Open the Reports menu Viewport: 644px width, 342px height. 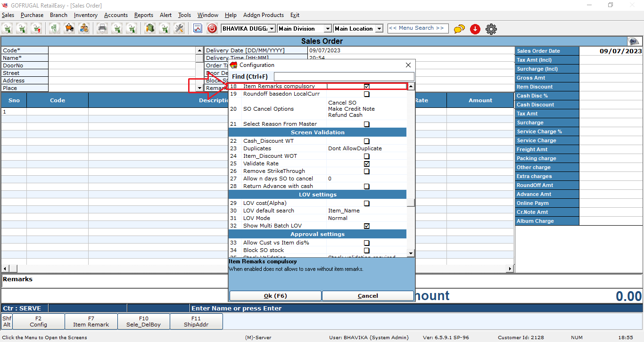click(143, 15)
